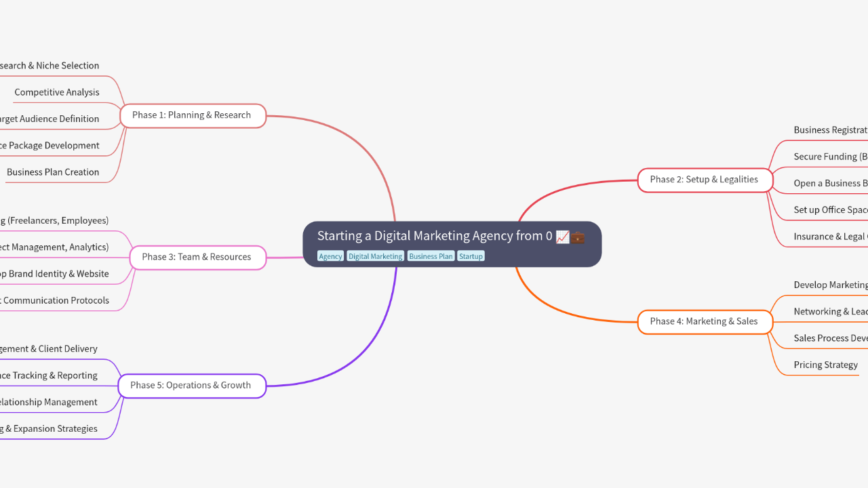Click the Relationship Management subtopic
Viewport: 868px width, 488px height.
point(49,402)
